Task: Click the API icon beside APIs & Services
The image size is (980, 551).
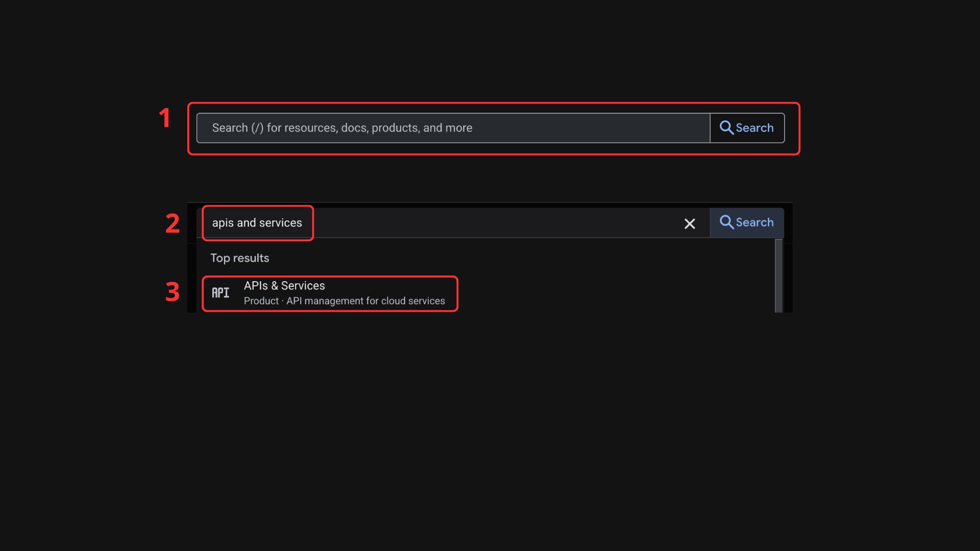Action: [x=220, y=293]
